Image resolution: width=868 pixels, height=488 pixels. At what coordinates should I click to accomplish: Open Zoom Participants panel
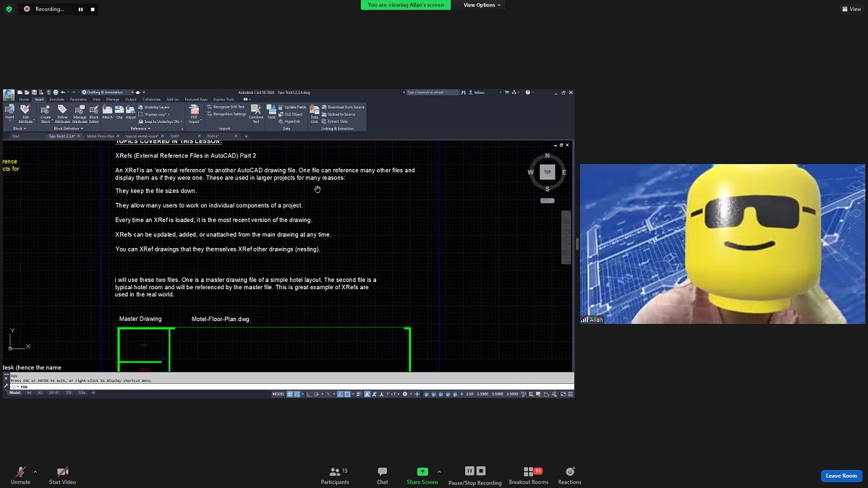[x=335, y=475]
